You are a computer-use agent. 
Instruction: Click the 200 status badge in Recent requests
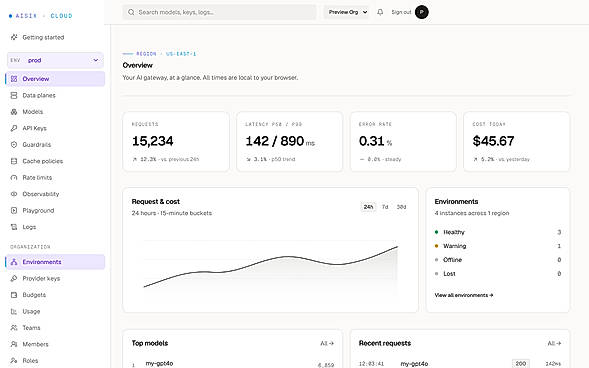(x=521, y=363)
